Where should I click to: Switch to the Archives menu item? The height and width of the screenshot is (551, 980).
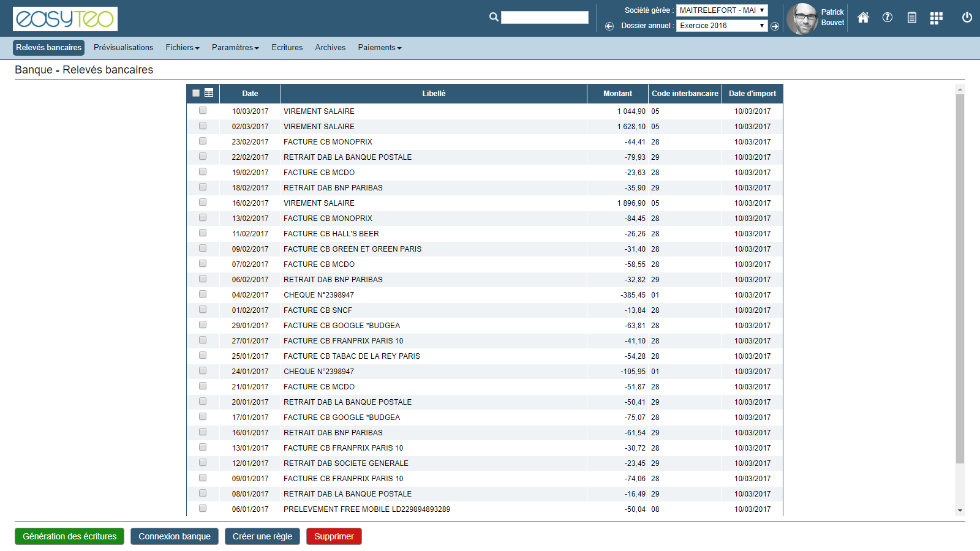[330, 48]
